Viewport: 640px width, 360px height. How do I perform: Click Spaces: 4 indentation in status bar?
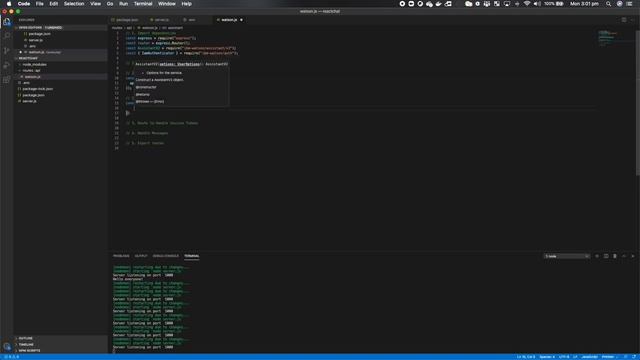[547, 357]
